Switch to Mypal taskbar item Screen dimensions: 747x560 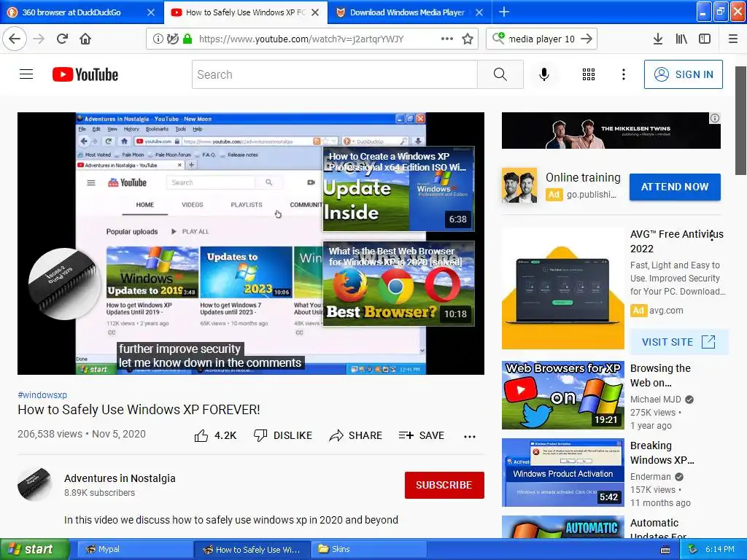pos(133,549)
